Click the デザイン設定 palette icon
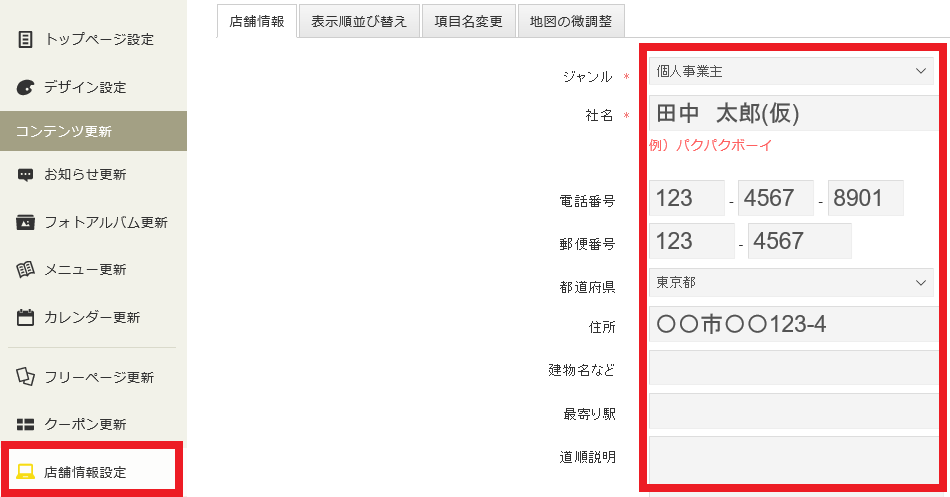Viewport: 950px width, 497px height. 25,87
